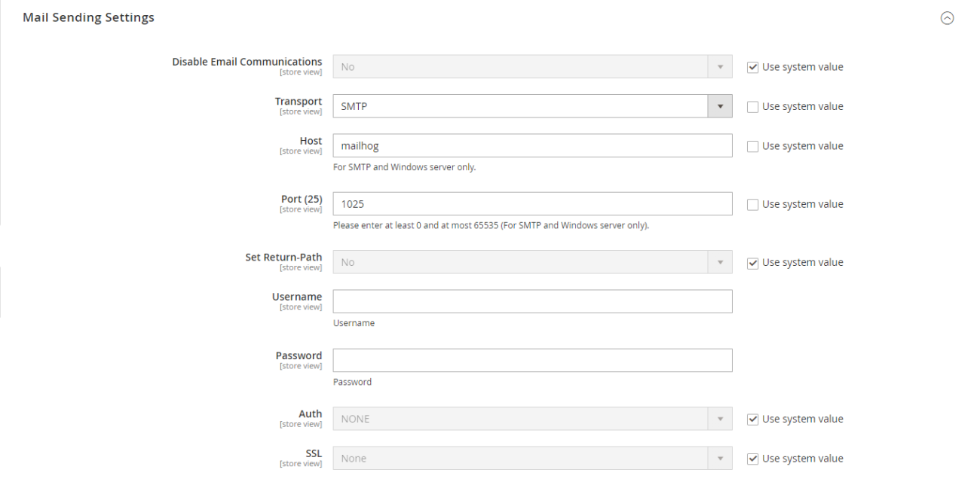Check Use system value for Host
Screen dimensions: 980x485
pyautogui.click(x=752, y=145)
